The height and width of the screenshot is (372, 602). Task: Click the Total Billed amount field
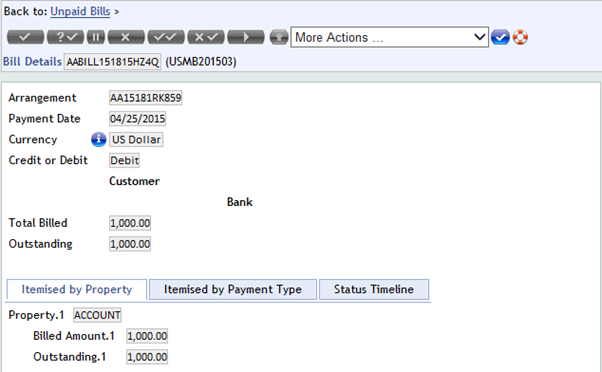[130, 223]
